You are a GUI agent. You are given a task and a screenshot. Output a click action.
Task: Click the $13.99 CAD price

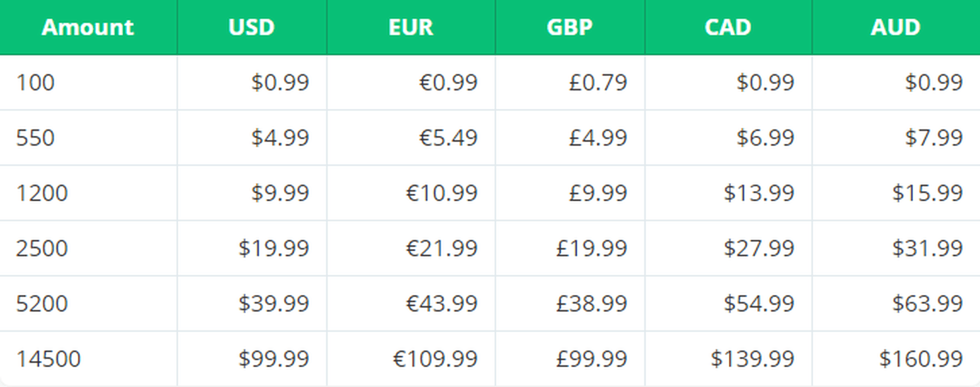(759, 193)
